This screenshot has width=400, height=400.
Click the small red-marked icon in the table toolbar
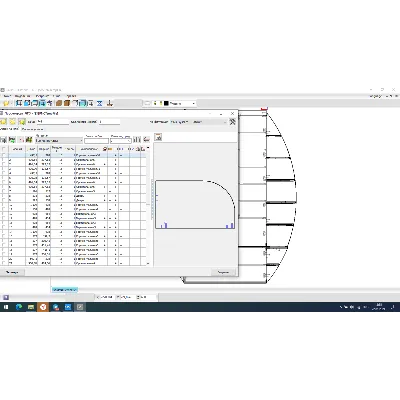click(x=21, y=140)
